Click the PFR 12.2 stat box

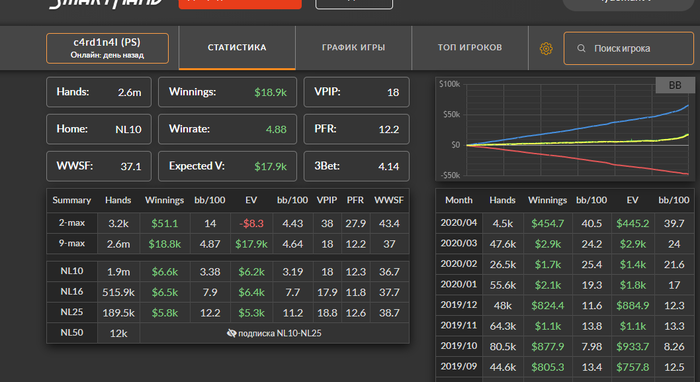tap(356, 129)
